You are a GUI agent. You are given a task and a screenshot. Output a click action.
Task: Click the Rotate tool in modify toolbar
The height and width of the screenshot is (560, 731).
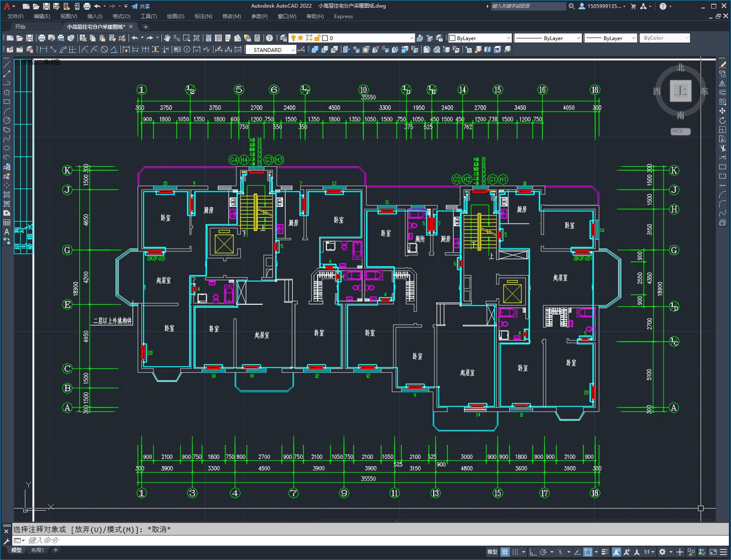723,120
